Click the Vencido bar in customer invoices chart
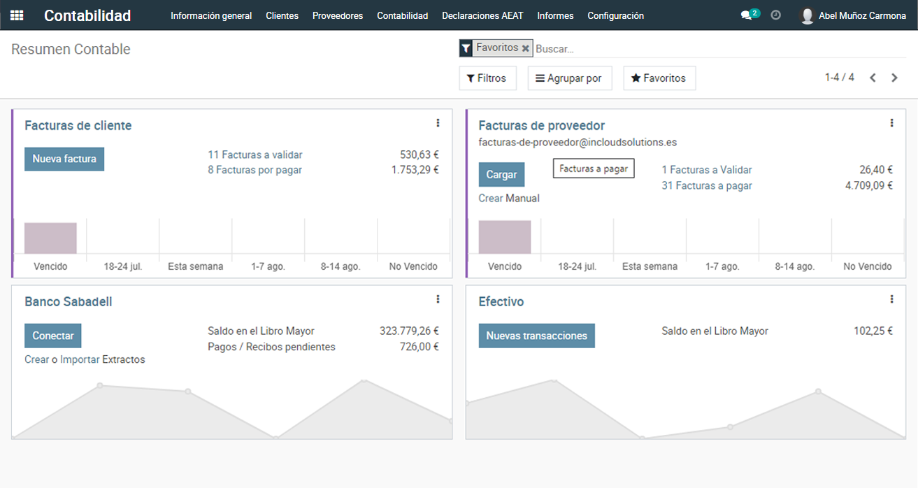 point(50,238)
